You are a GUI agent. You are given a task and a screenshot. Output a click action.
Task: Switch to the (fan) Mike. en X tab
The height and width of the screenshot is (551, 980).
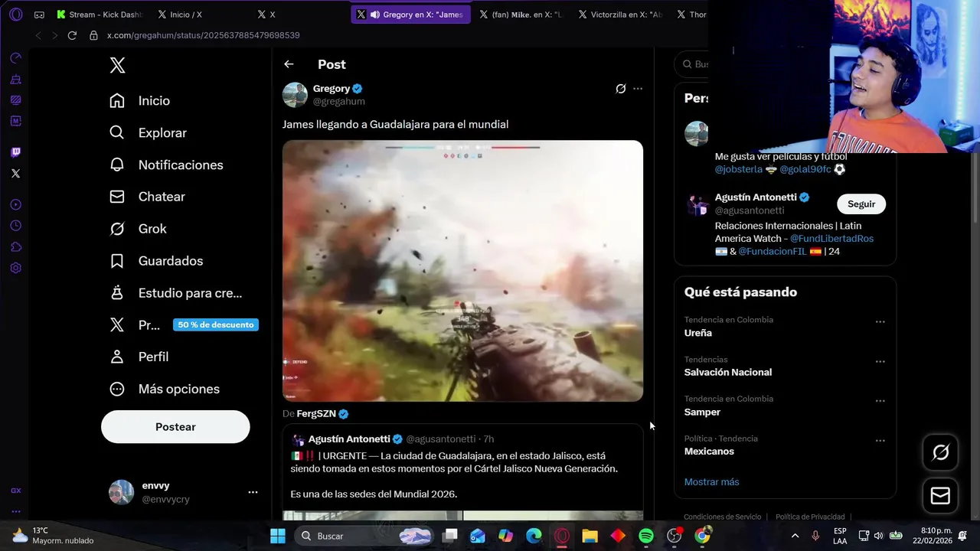[521, 15]
